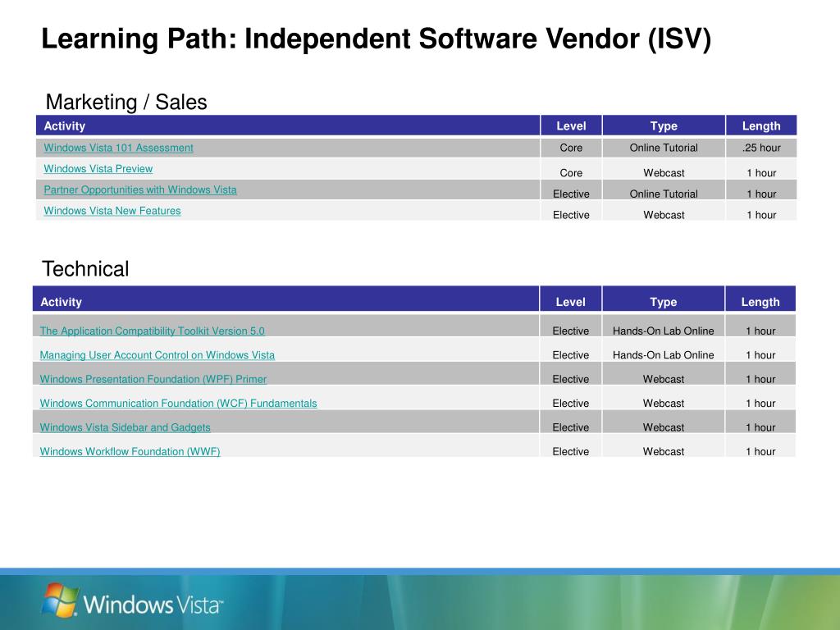Image resolution: width=840 pixels, height=630 pixels.
Task: Click the Level header in Marketing table
Action: pos(571,126)
